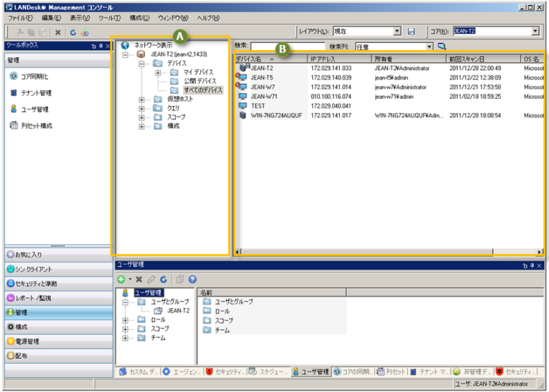
Task: Click the scissors cut icon in toolbar
Action: coord(20,32)
